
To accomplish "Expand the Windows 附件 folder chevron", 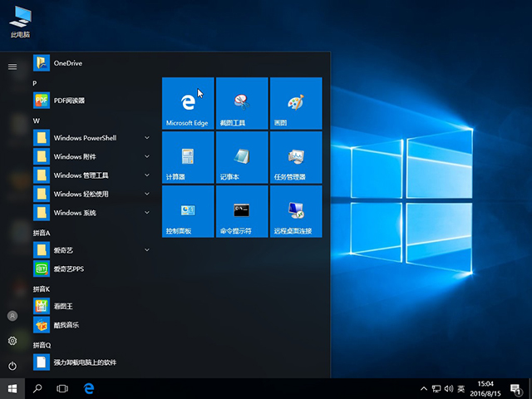I will coord(147,156).
